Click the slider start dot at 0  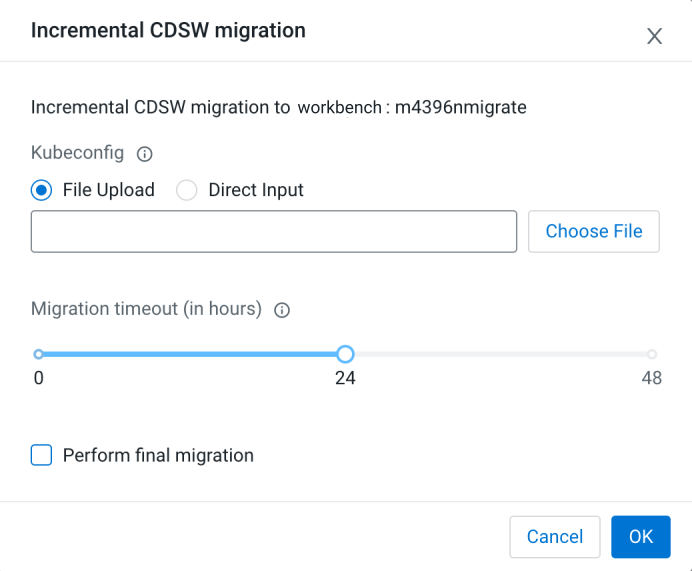coord(38,354)
